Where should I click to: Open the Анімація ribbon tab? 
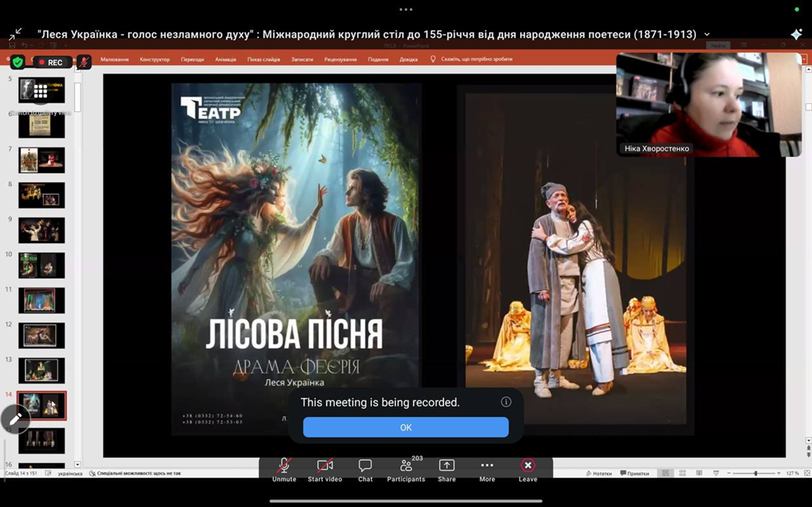[225, 59]
